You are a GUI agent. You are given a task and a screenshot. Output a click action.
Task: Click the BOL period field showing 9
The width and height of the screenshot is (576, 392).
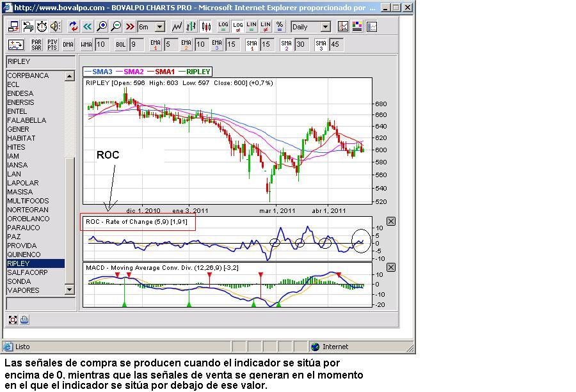coord(137,44)
